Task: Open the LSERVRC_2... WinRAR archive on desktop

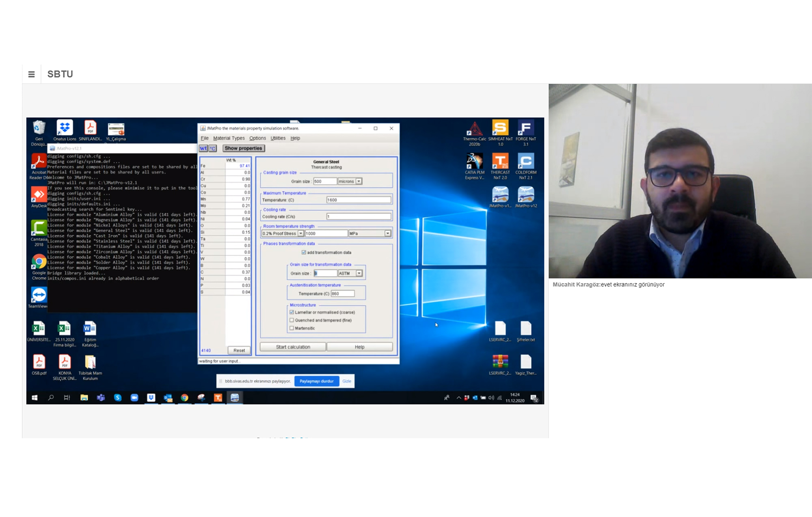Action: click(500, 365)
